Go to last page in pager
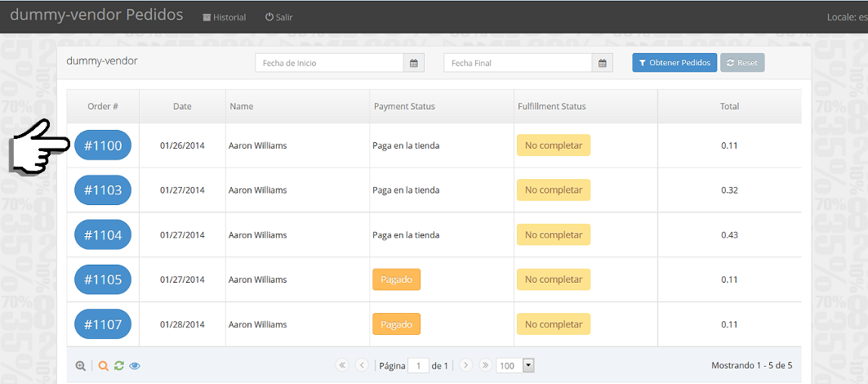Viewport: 868px width, 384px height. pos(486,365)
